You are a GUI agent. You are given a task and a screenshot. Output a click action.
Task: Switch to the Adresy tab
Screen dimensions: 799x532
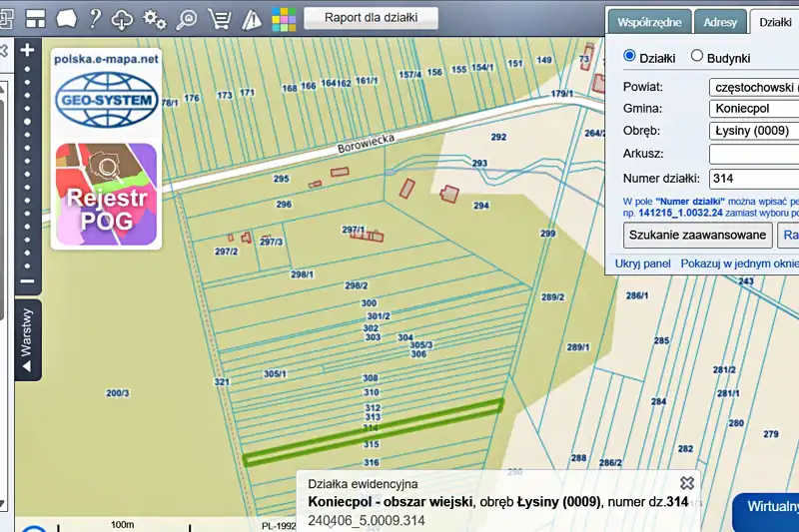(720, 21)
